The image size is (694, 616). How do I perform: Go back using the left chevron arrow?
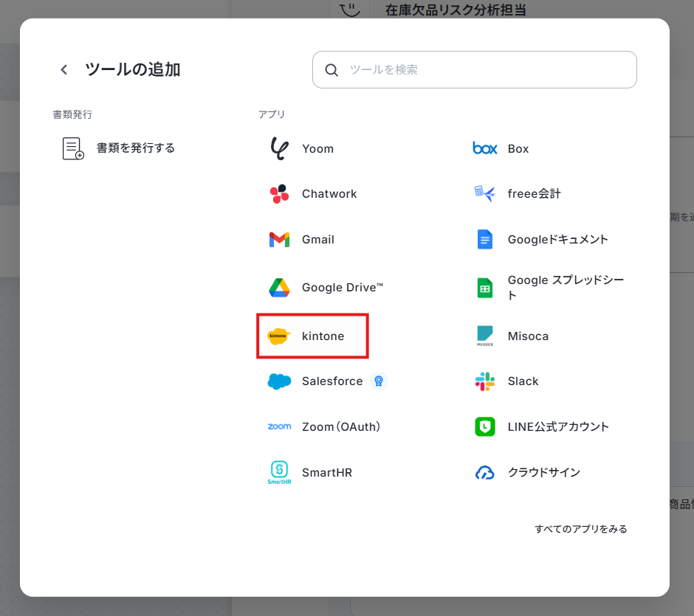coord(64,70)
